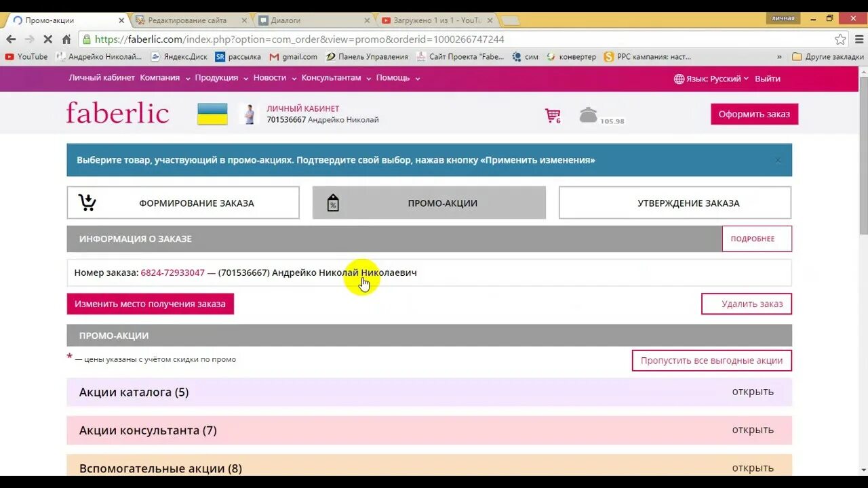The width and height of the screenshot is (868, 488).
Task: Go back in browser history
Action: coord(11,39)
